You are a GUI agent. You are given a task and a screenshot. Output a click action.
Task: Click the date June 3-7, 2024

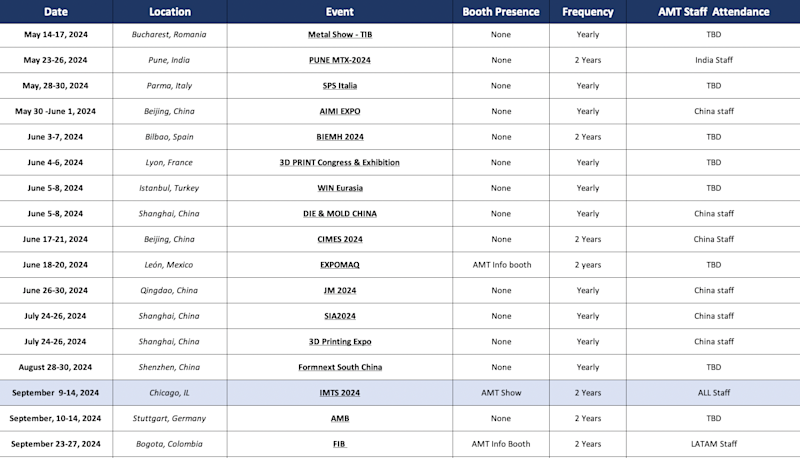[56, 137]
